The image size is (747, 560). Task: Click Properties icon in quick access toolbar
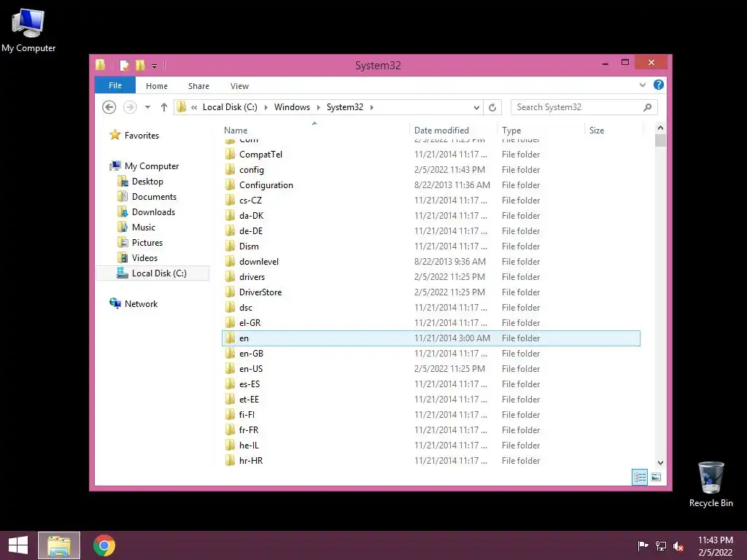coord(124,65)
